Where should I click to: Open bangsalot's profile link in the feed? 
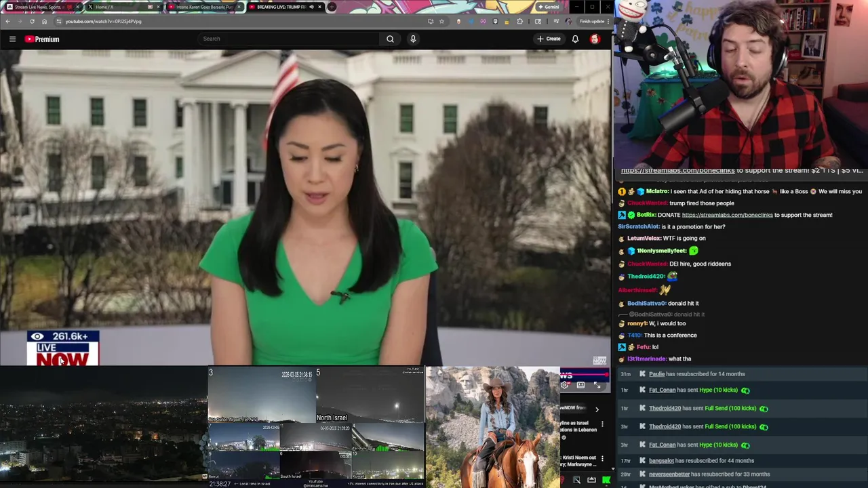click(x=661, y=461)
